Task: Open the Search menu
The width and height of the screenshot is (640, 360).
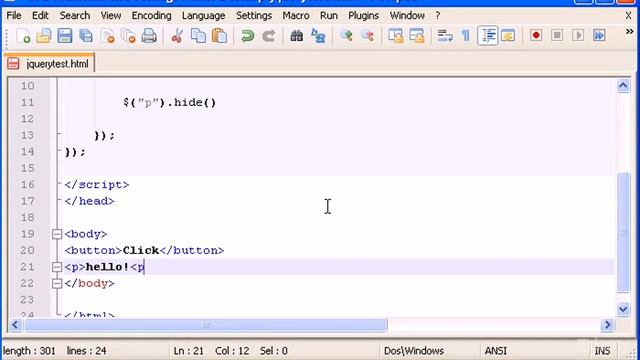Action: 75,16
